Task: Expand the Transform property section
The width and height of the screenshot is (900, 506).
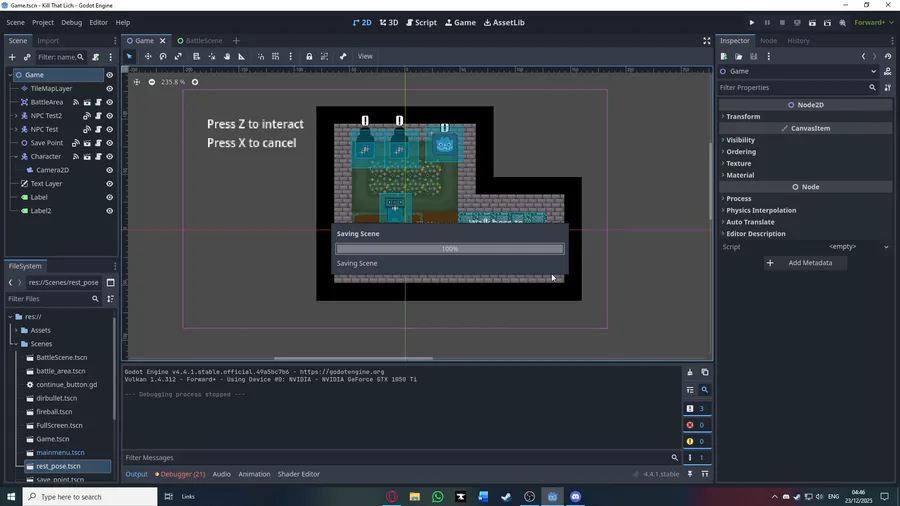Action: point(743,116)
